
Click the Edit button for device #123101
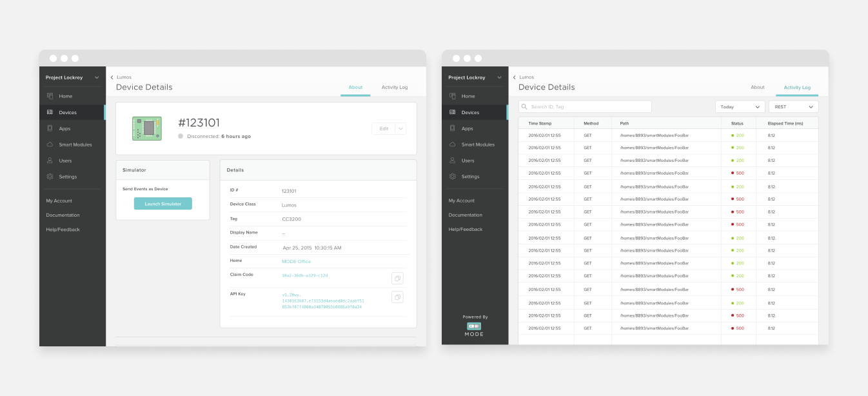pos(384,128)
